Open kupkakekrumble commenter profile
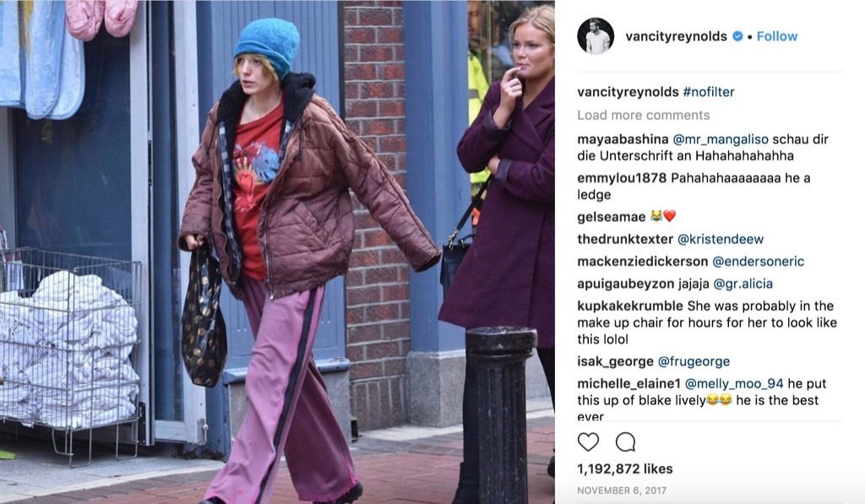The image size is (865, 504). (x=630, y=306)
